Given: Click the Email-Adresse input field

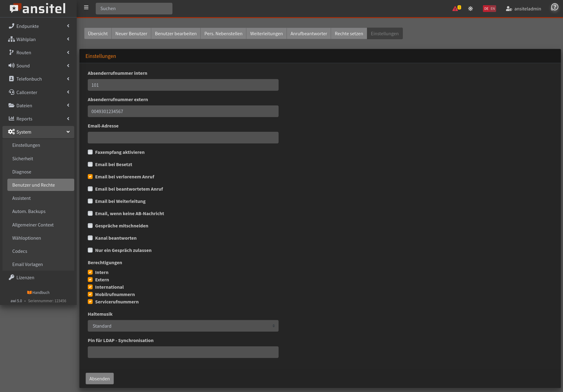Looking at the screenshot, I should click(183, 138).
